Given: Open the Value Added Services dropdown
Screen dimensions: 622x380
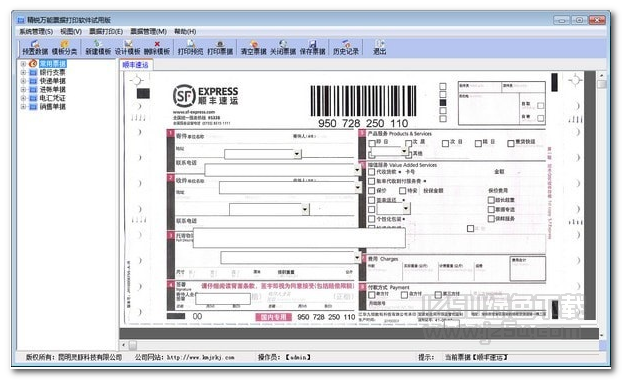Looking at the screenshot, I should (x=406, y=208).
